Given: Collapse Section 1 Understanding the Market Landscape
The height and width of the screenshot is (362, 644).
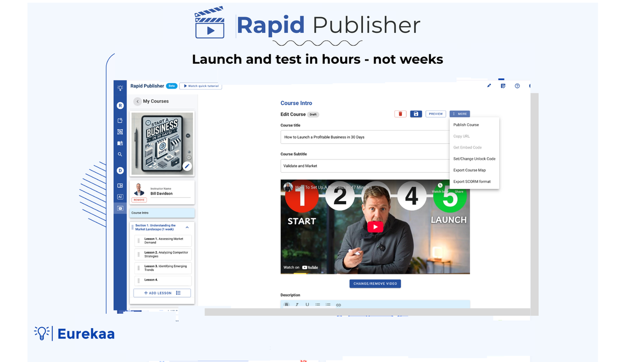Looking at the screenshot, I should click(x=187, y=227).
